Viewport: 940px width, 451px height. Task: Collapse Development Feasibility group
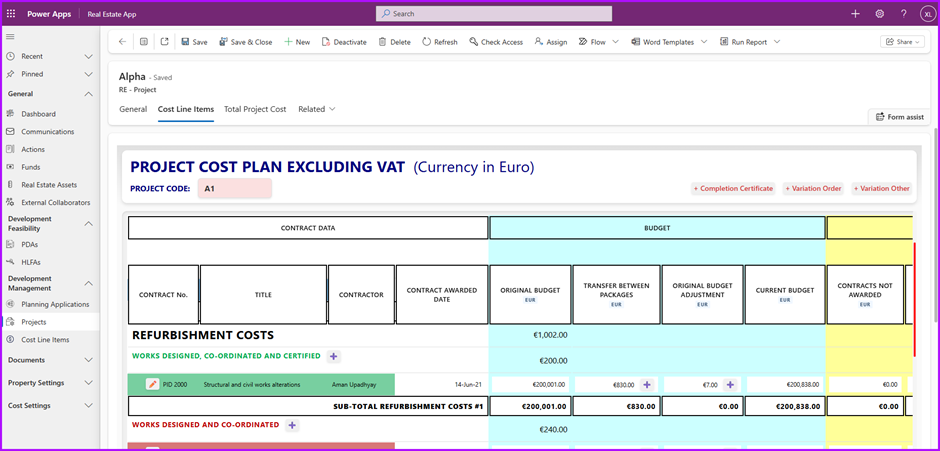[88, 224]
